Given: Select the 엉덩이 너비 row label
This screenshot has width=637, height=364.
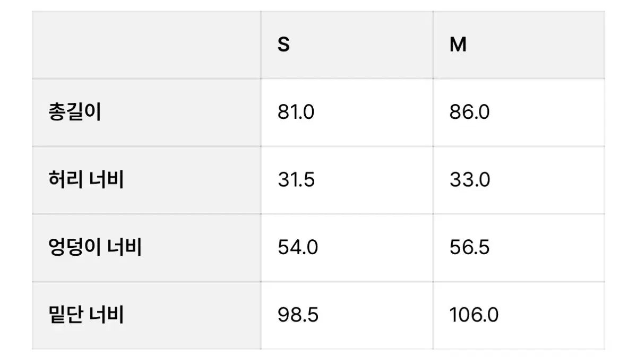Looking at the screenshot, I should point(94,247).
